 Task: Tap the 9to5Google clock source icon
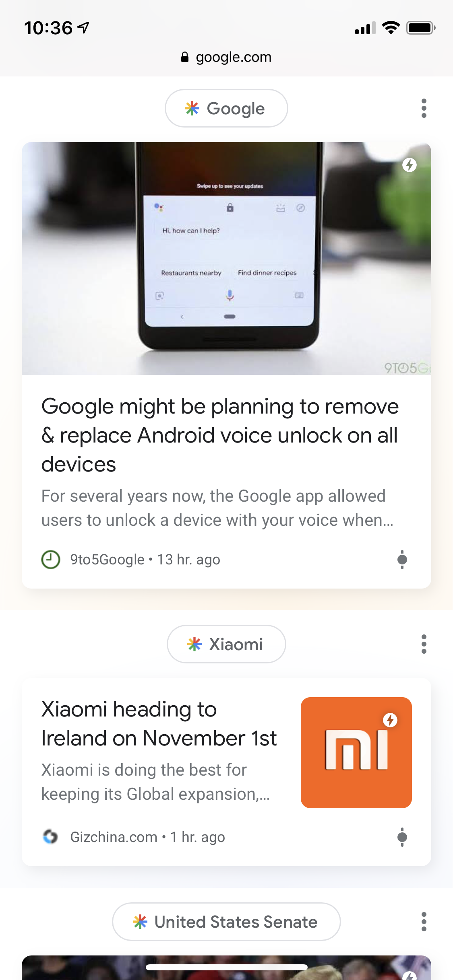point(51,560)
